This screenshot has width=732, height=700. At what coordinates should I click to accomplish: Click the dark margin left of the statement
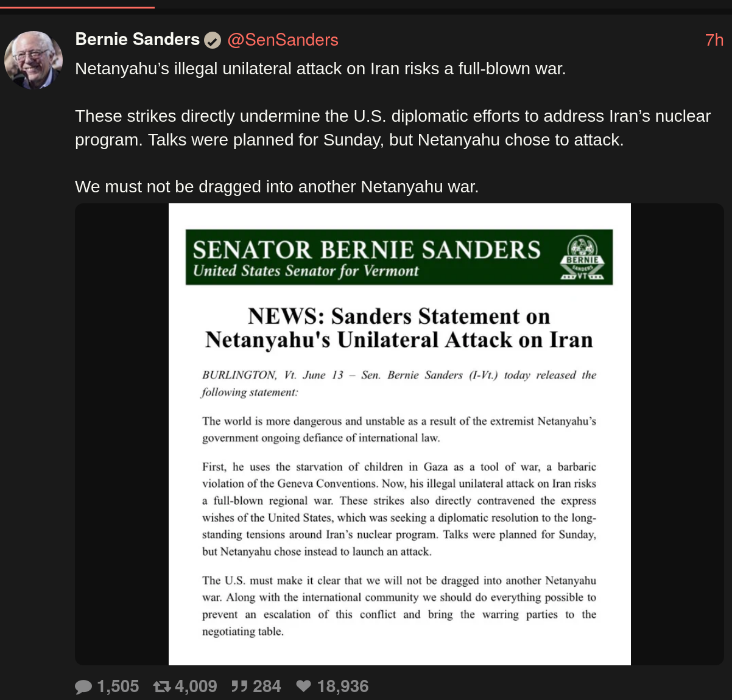(x=122, y=434)
